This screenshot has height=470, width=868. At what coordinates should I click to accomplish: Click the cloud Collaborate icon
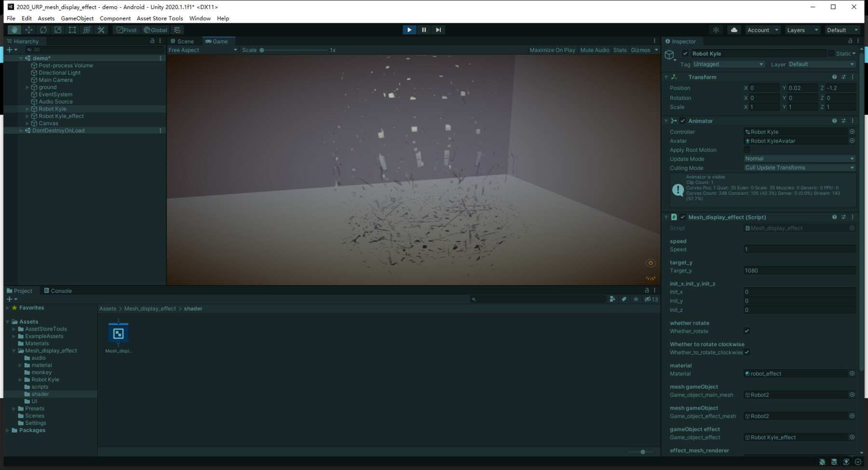point(733,29)
